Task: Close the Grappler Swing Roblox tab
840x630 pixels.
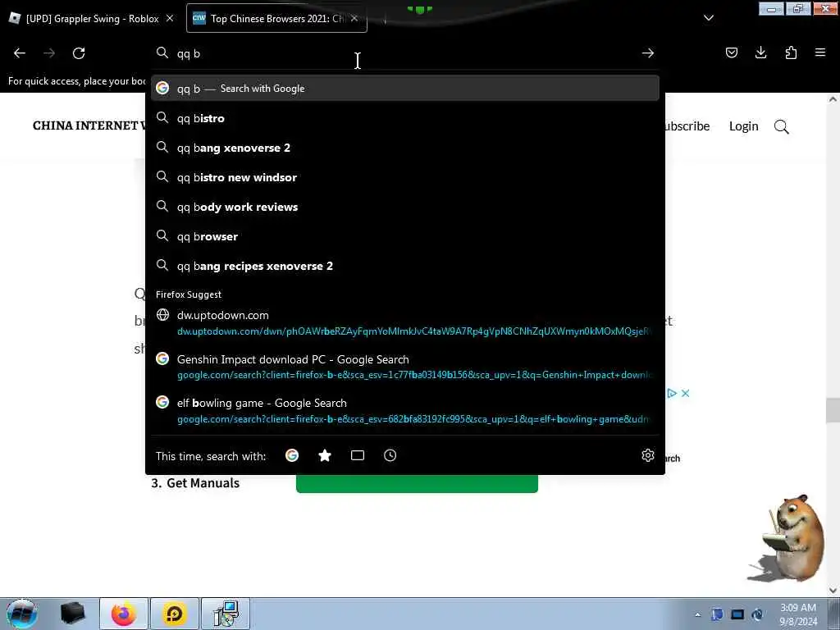Action: pyautogui.click(x=170, y=18)
